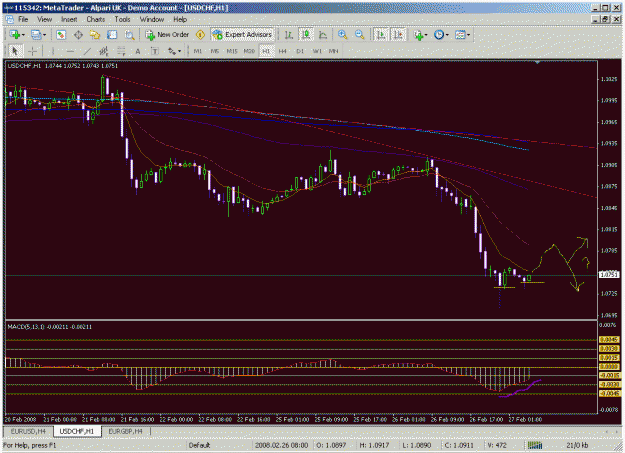Expand the Profiles dropdown arrow

[44, 35]
